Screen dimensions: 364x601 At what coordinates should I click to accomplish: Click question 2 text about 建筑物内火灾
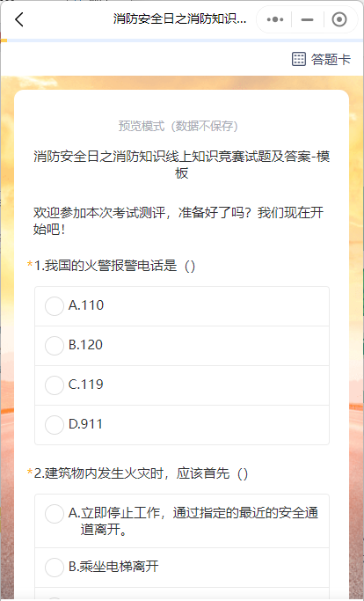(141, 473)
